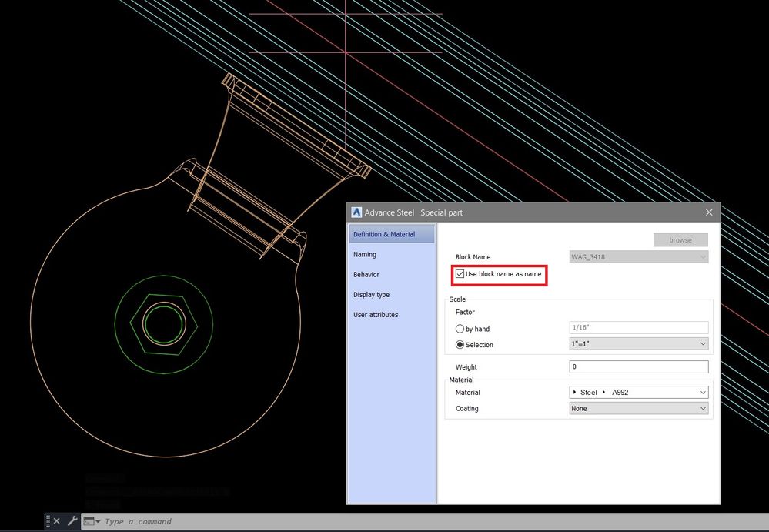The image size is (769, 532).
Task: Click the browse button
Action: click(680, 239)
